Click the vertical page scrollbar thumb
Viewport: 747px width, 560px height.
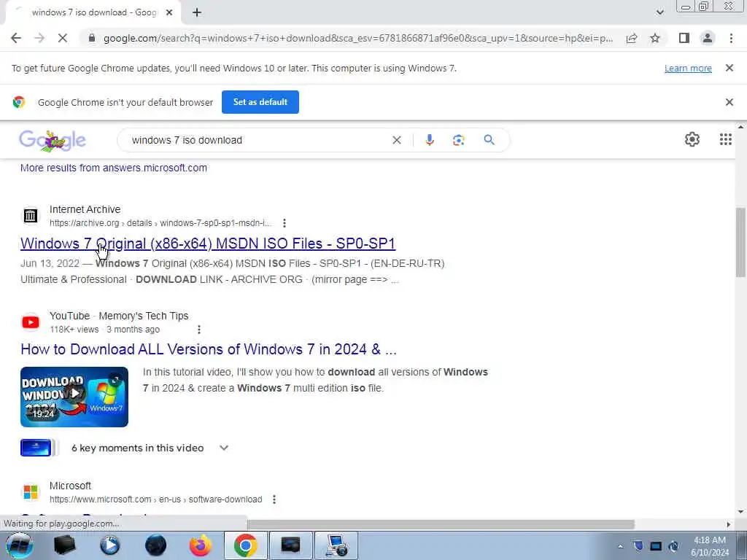[x=740, y=242]
